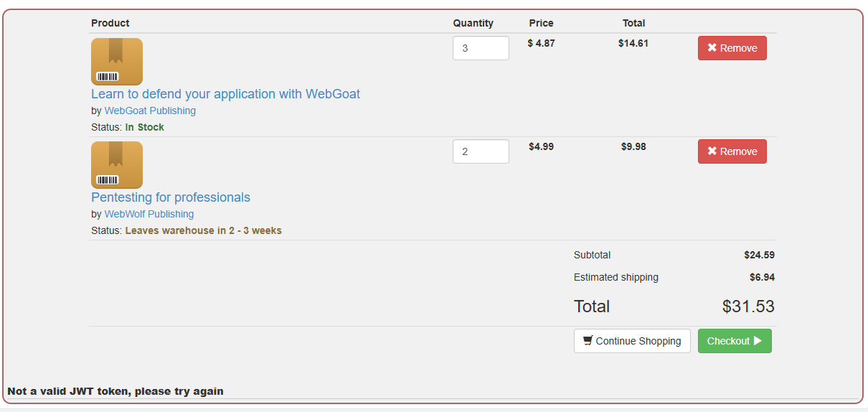Click the X icon on WebGoat row's Remove button

coord(712,48)
